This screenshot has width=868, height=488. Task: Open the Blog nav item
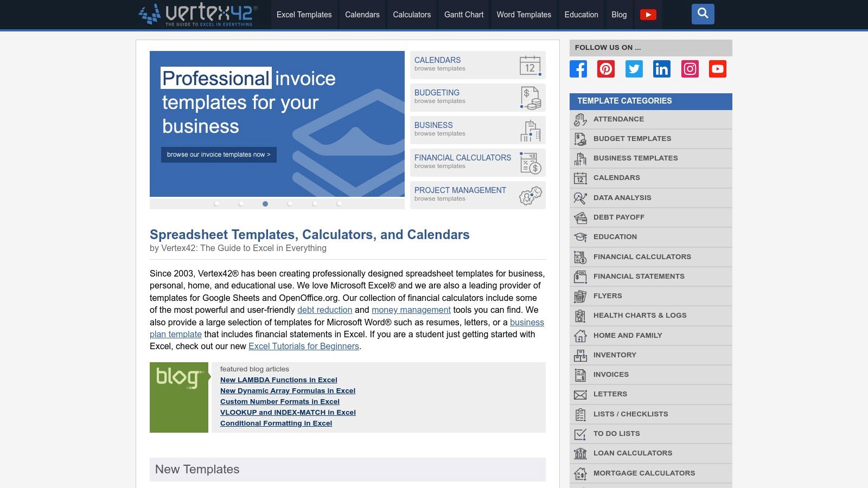pyautogui.click(x=619, y=15)
